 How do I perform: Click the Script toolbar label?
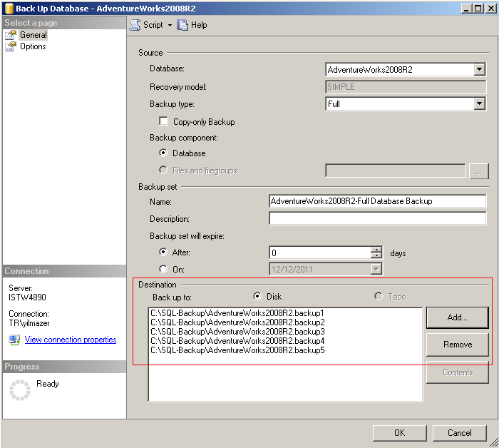click(x=153, y=25)
